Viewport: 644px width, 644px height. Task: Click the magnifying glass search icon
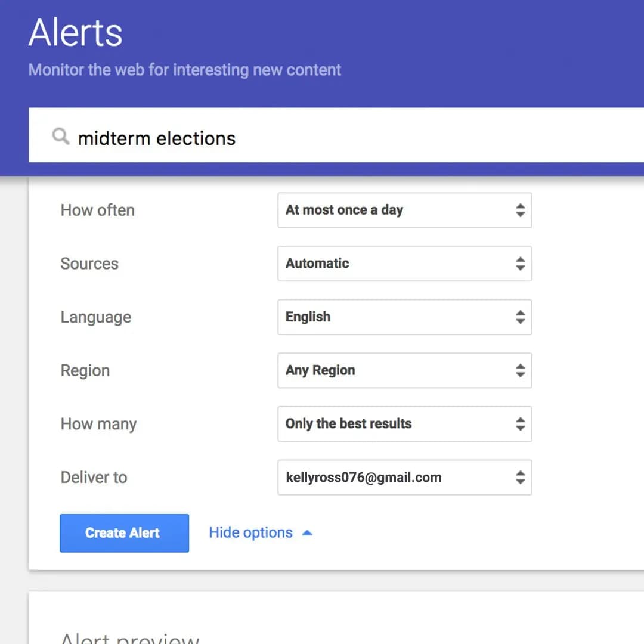click(x=60, y=137)
